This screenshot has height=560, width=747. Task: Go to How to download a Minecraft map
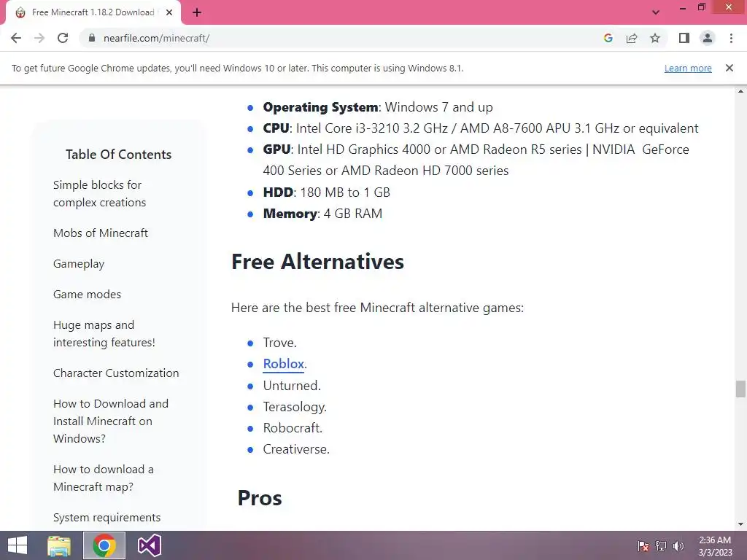pos(104,478)
